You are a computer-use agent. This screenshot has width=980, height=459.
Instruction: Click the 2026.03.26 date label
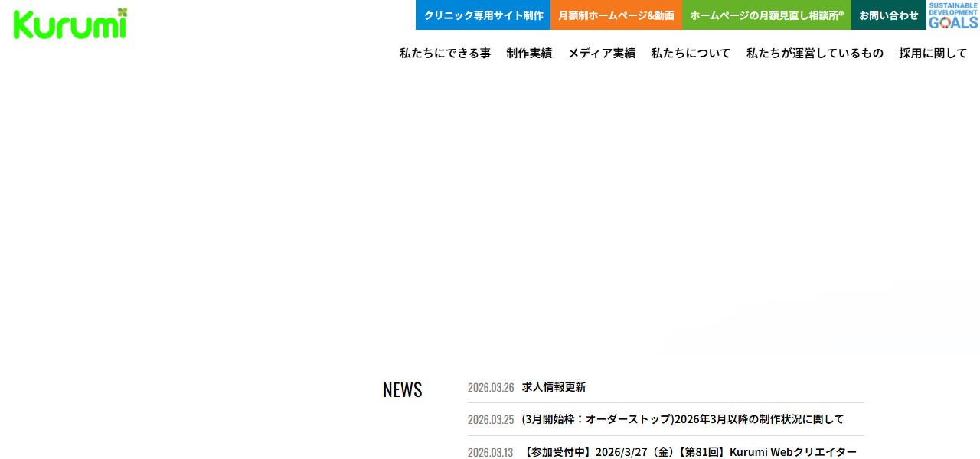pyautogui.click(x=491, y=387)
